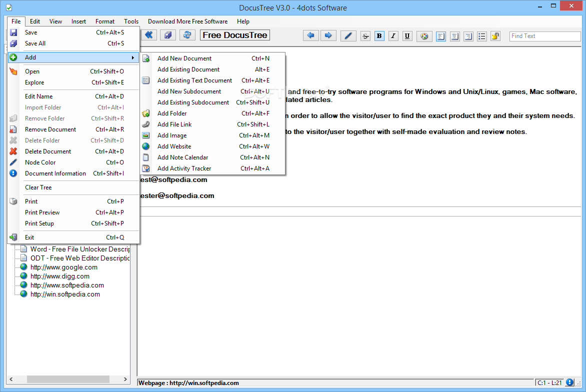Click the Add Activity Tracker icon
Image resolution: width=586 pixels, height=392 pixels.
pyautogui.click(x=146, y=168)
